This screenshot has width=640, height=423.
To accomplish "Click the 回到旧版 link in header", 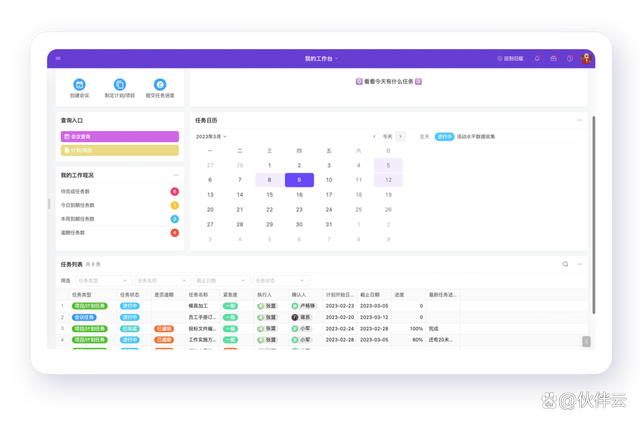I will (510, 58).
